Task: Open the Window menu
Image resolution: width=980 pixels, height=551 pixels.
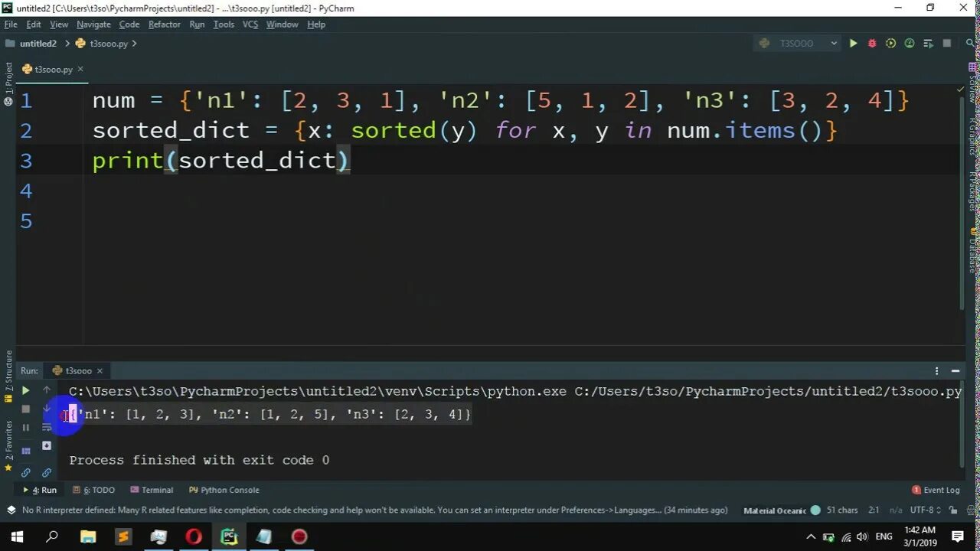Action: coord(282,24)
